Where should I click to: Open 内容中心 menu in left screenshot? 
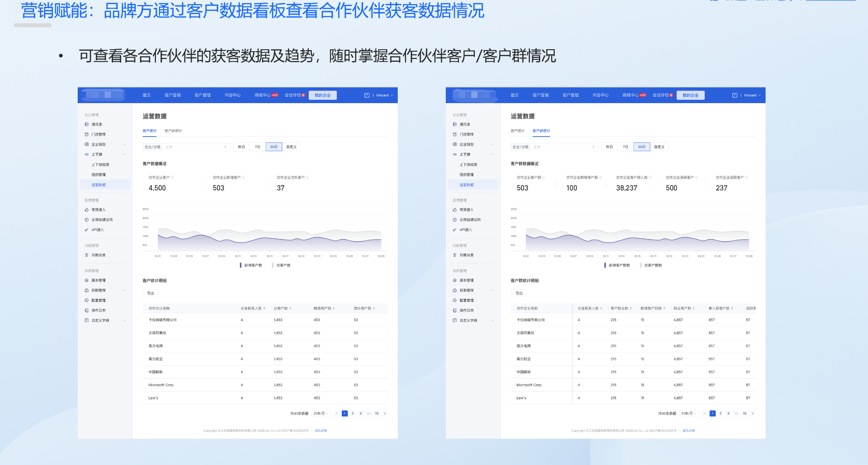233,95
